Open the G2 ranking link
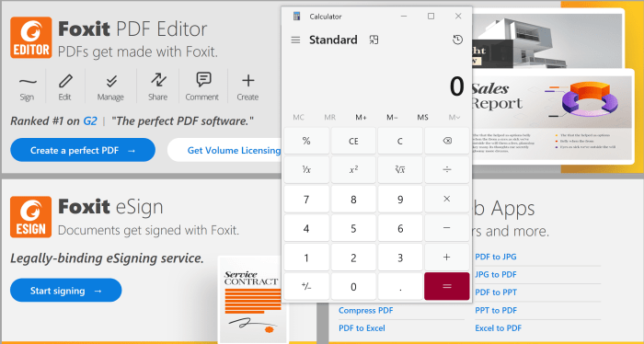The width and height of the screenshot is (644, 344). (x=90, y=121)
